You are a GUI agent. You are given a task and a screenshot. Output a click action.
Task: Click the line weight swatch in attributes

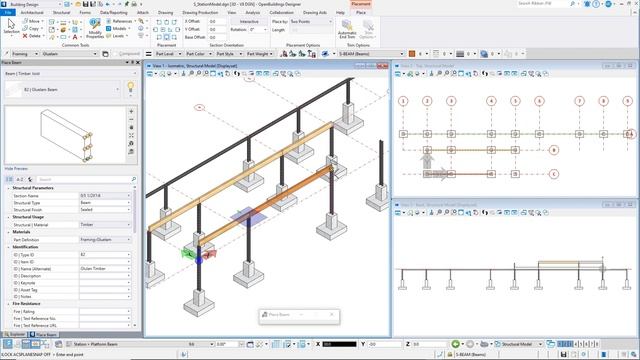pyautogui.click(x=460, y=54)
